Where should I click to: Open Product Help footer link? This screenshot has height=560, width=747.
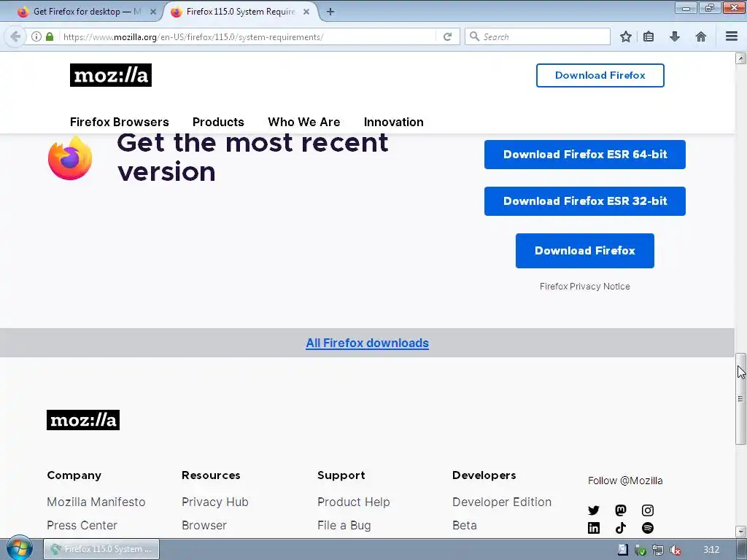(354, 502)
